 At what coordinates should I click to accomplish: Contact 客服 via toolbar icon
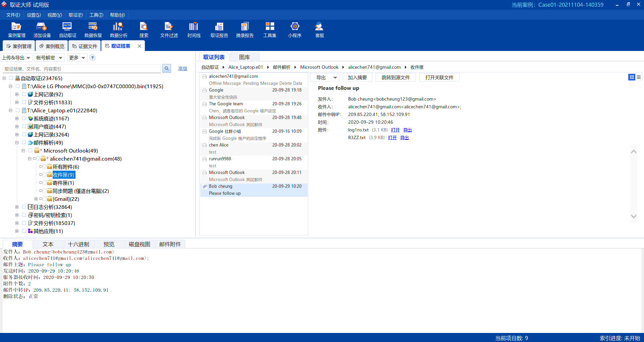[319, 30]
